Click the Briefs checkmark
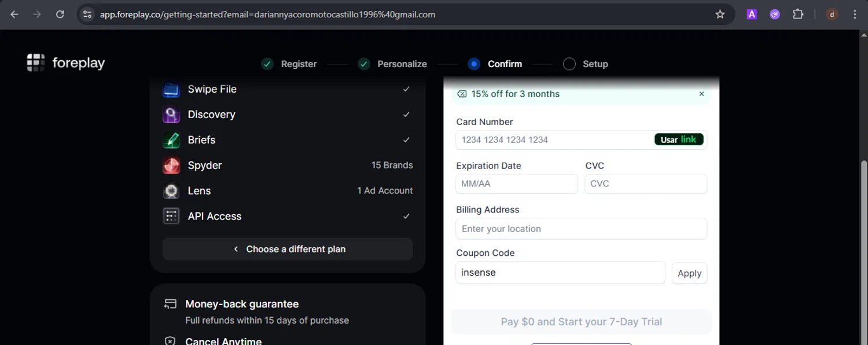868x345 pixels. pyautogui.click(x=406, y=140)
